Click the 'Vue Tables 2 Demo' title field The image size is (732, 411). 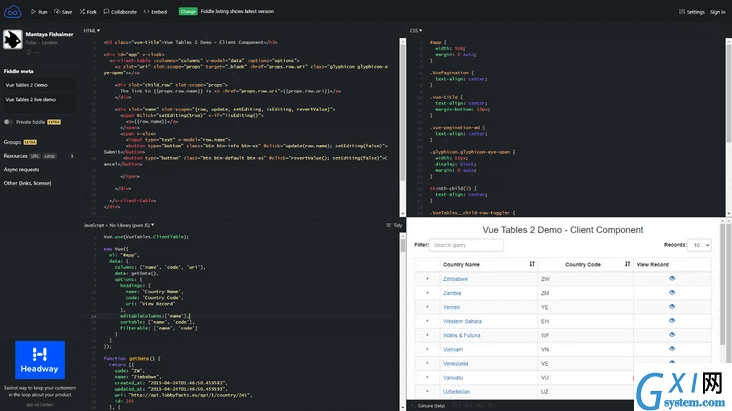[x=40, y=85]
